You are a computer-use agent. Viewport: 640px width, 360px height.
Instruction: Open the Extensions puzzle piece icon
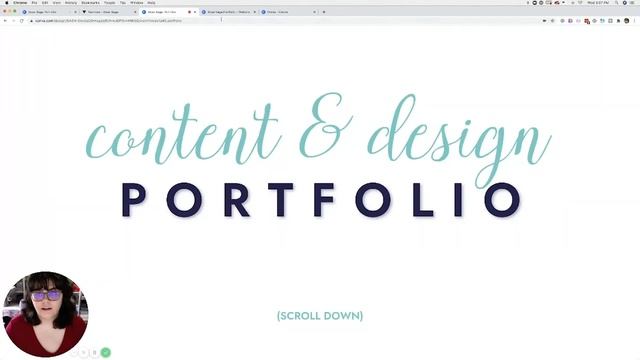coord(618,21)
